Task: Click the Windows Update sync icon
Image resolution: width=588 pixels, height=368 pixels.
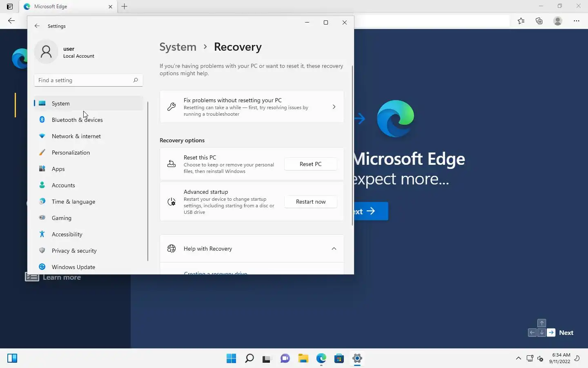Action: (42, 267)
